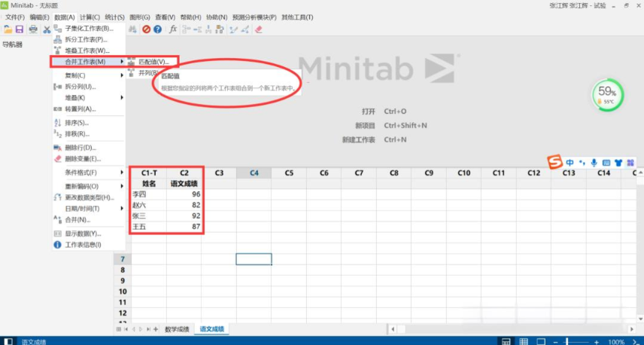Open the 预测分析模块(P) menu
The height and width of the screenshot is (345, 644).
tap(254, 17)
